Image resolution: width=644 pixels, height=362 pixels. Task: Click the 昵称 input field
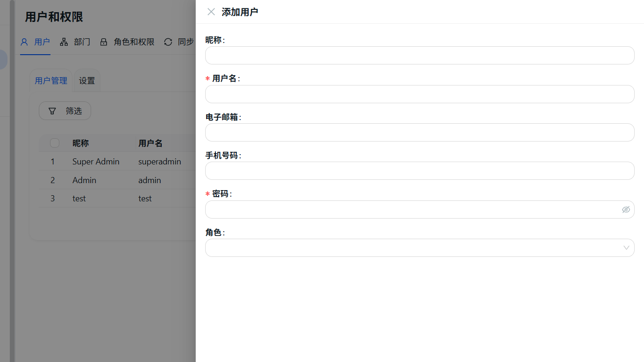click(420, 55)
